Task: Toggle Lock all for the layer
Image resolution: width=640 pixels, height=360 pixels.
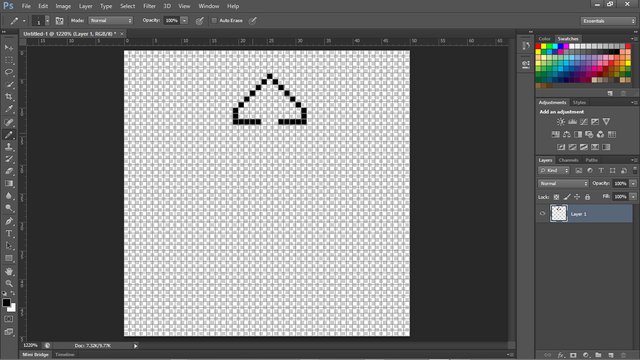Action: coord(587,197)
